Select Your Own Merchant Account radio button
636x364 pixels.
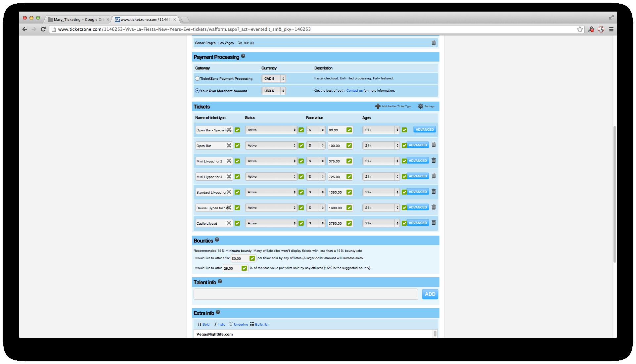(x=197, y=91)
